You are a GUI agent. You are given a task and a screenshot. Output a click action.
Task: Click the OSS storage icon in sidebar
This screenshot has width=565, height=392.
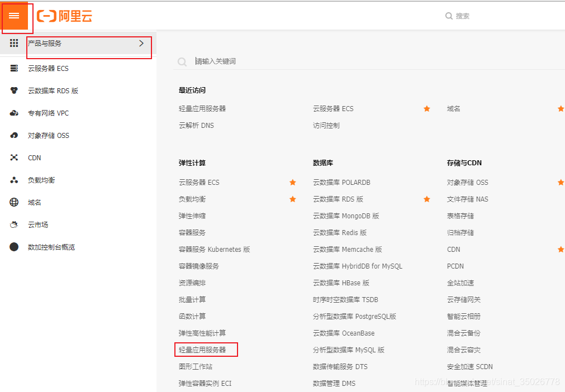point(14,135)
